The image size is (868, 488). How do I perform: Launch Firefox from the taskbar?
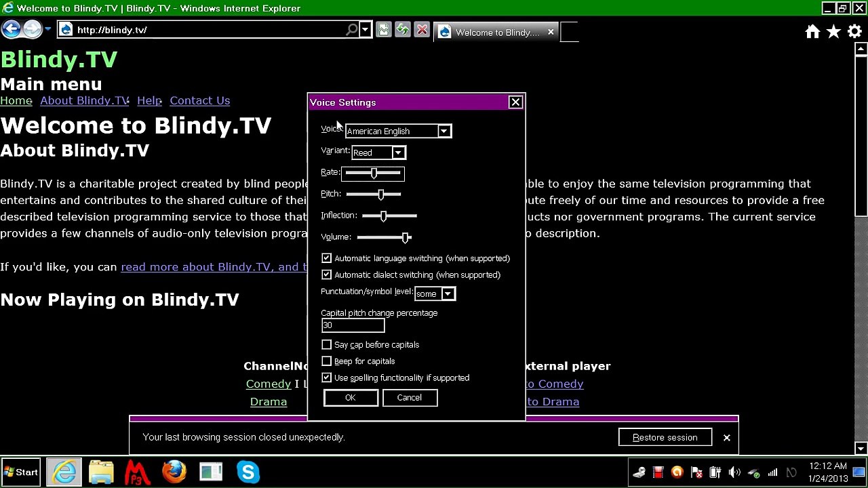click(174, 472)
